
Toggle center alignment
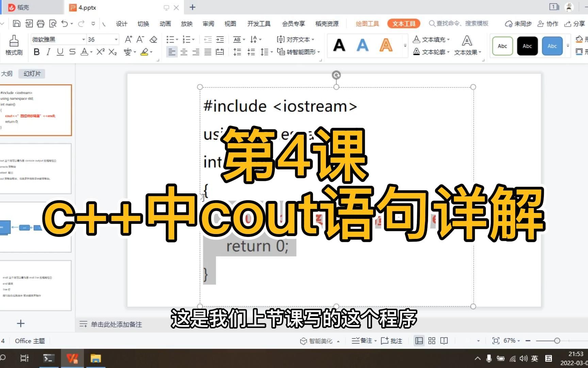point(184,52)
